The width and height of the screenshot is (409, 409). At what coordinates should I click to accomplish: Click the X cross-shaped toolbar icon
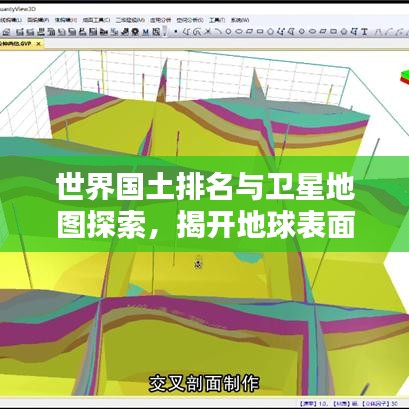point(207,32)
